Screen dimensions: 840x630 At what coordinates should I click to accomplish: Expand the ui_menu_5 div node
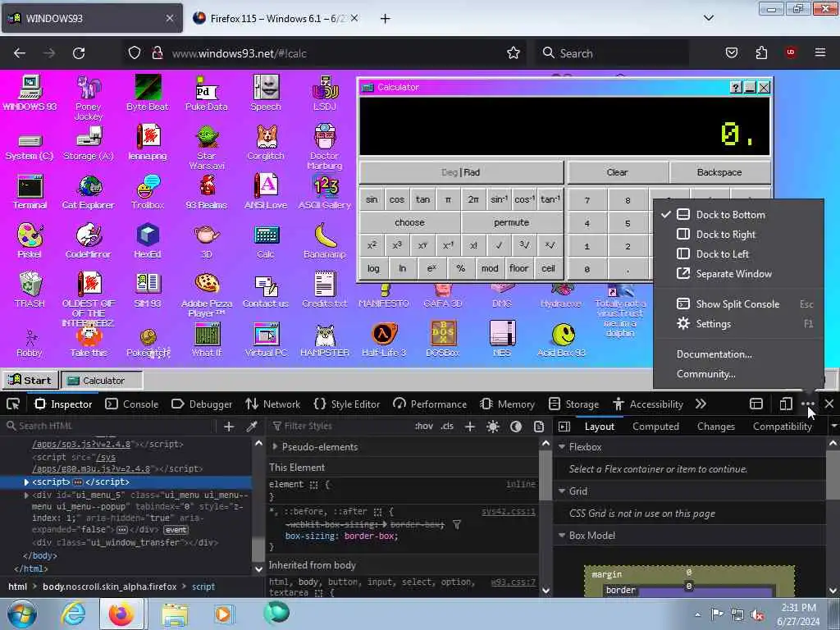[26, 495]
